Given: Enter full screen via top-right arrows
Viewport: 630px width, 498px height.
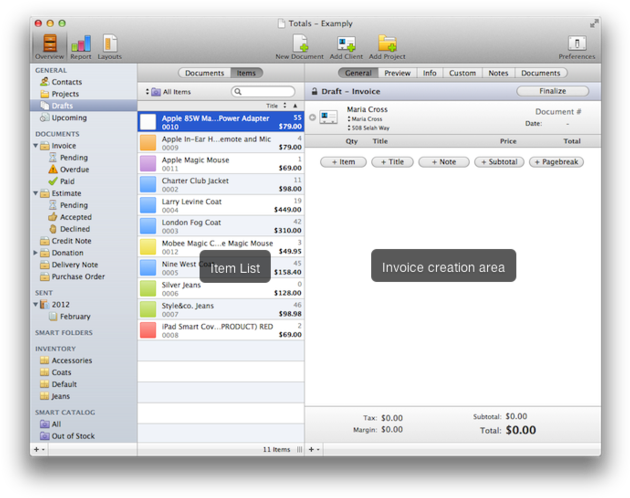Looking at the screenshot, I should pos(594,24).
